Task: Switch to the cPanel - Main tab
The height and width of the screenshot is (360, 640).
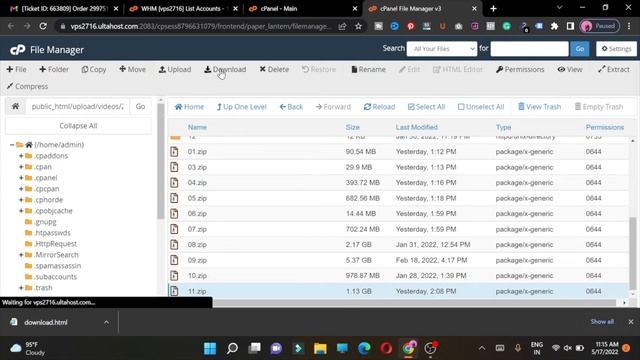Action: (303, 9)
